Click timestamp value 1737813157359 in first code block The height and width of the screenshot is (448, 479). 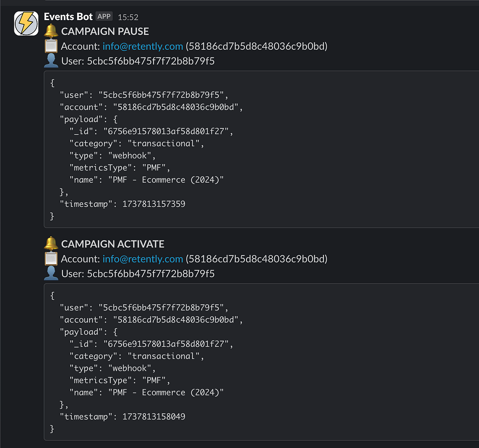pyautogui.click(x=154, y=204)
